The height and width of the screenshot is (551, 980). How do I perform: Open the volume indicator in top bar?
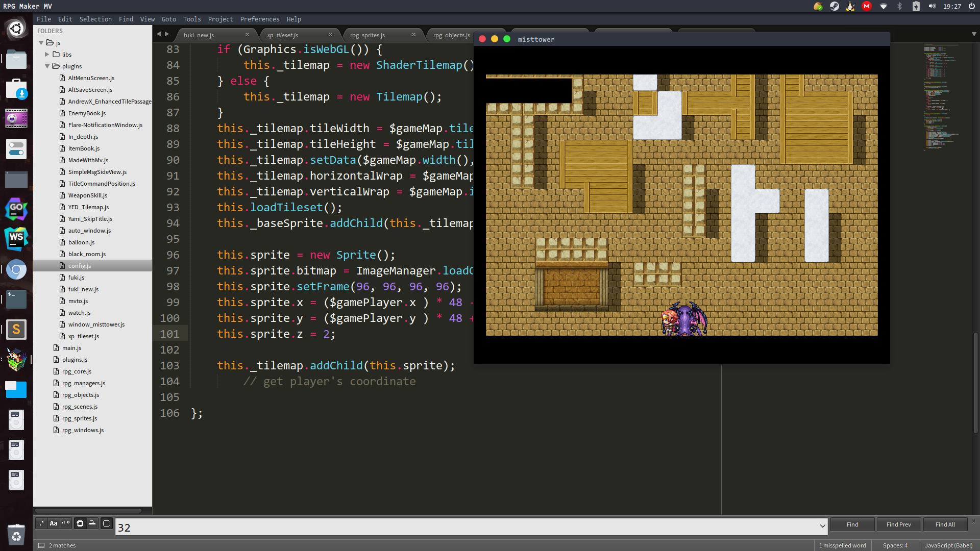point(932,6)
